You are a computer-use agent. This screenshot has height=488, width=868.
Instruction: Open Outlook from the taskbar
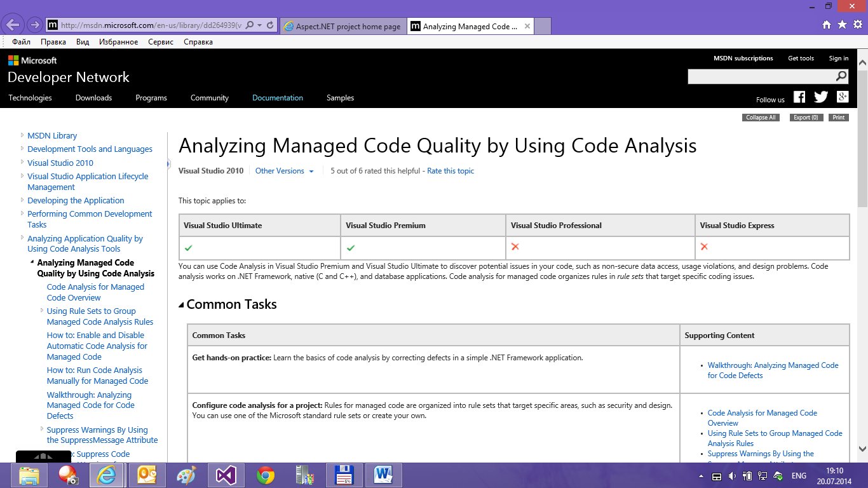point(147,475)
